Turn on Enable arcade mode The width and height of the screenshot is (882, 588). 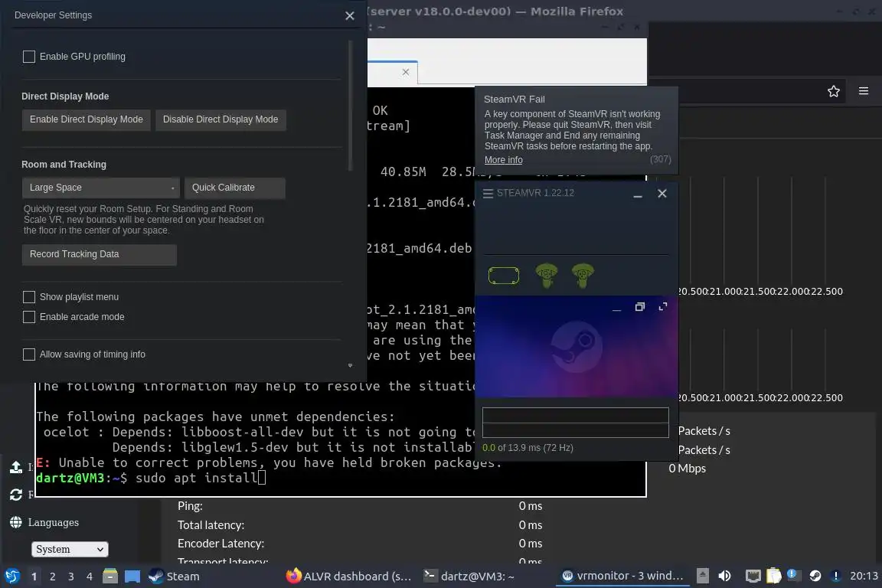[28, 317]
